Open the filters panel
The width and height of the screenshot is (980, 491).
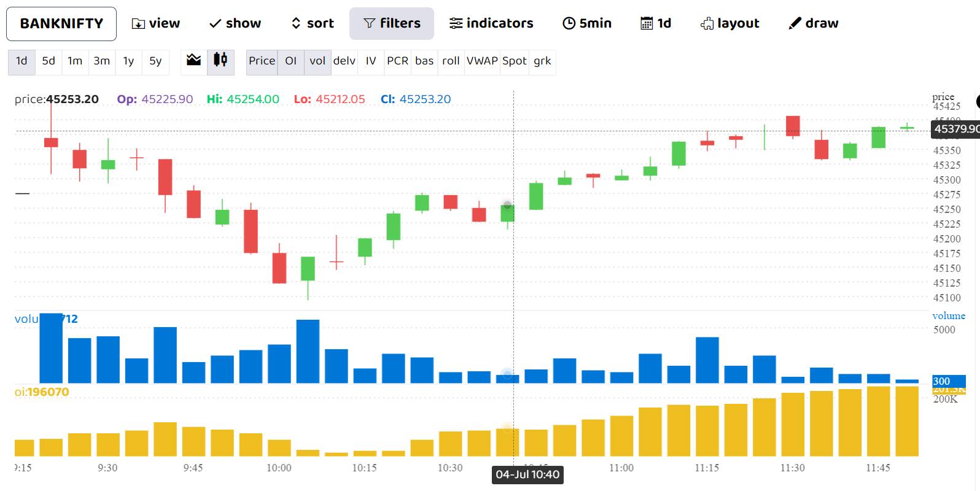[392, 23]
